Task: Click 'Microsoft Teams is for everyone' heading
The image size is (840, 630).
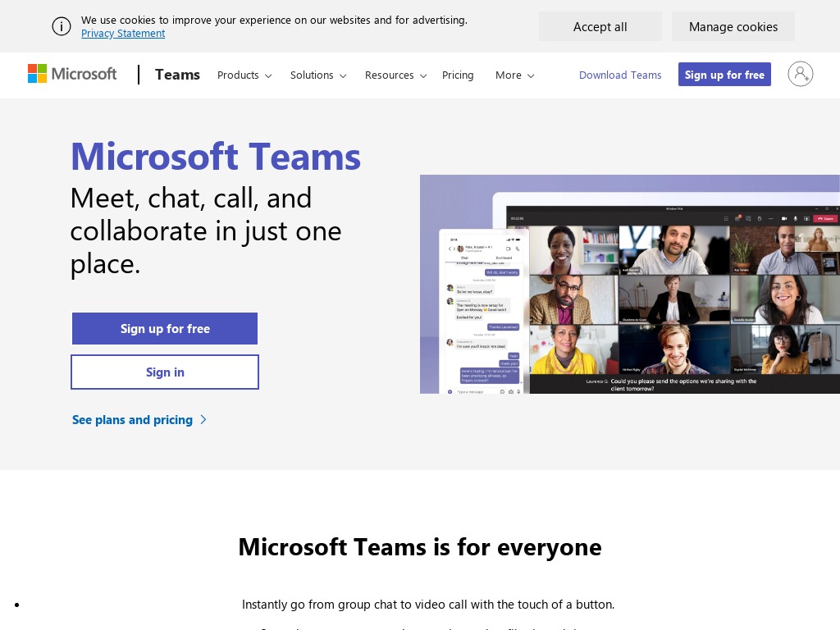Action: (x=420, y=547)
